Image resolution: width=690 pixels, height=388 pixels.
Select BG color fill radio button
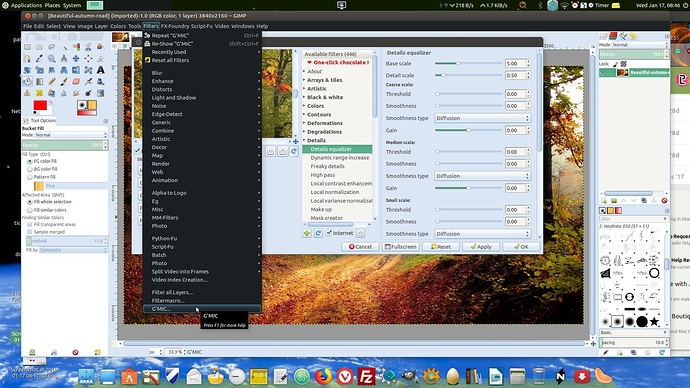(30, 169)
